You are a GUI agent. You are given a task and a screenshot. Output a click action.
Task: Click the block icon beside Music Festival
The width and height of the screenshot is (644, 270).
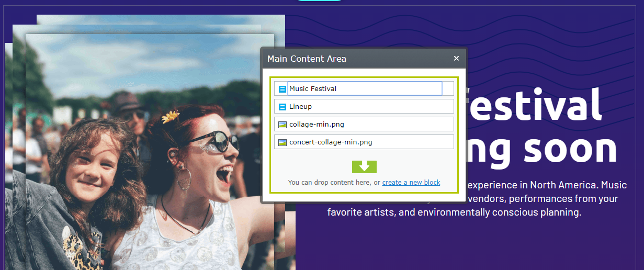(x=283, y=89)
